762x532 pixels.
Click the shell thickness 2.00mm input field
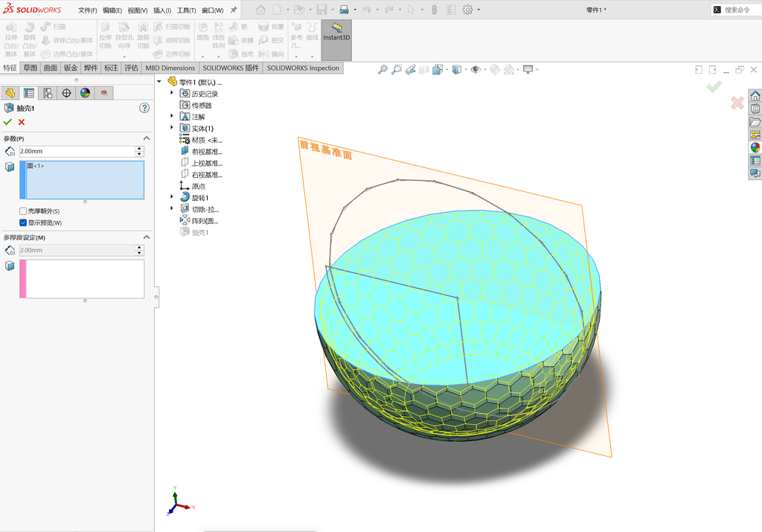click(x=77, y=151)
